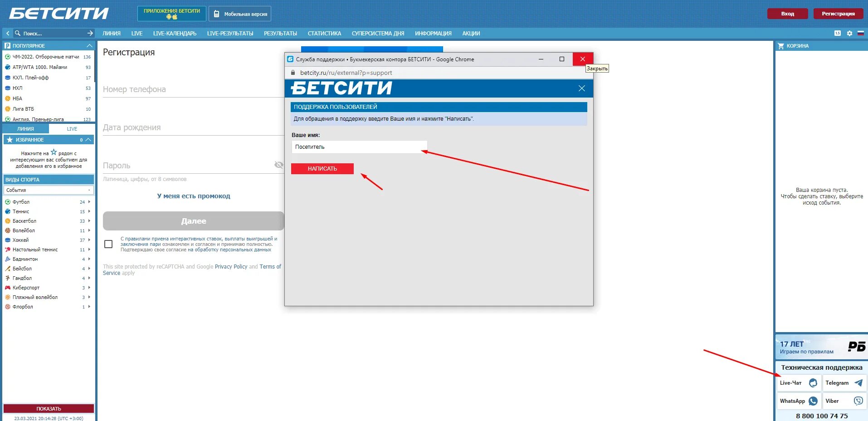Click the Флорбол sport icon

click(x=8, y=307)
